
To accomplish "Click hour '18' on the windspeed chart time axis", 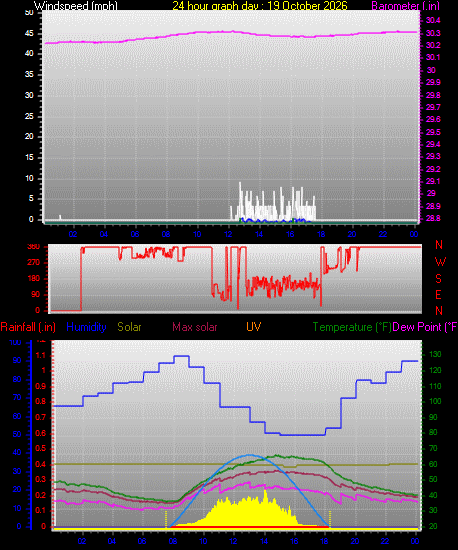I will pyautogui.click(x=321, y=234).
